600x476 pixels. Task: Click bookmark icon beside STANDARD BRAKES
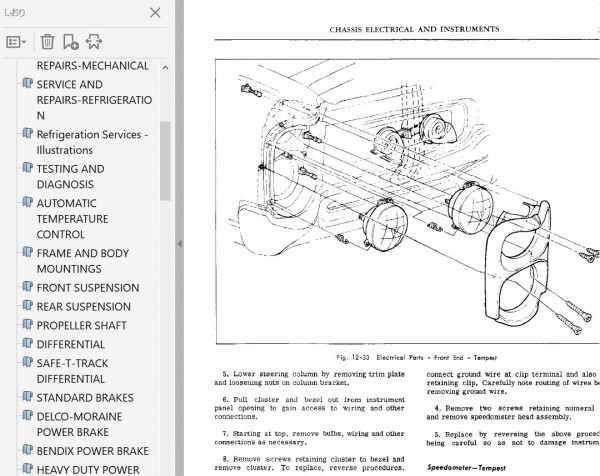click(27, 396)
